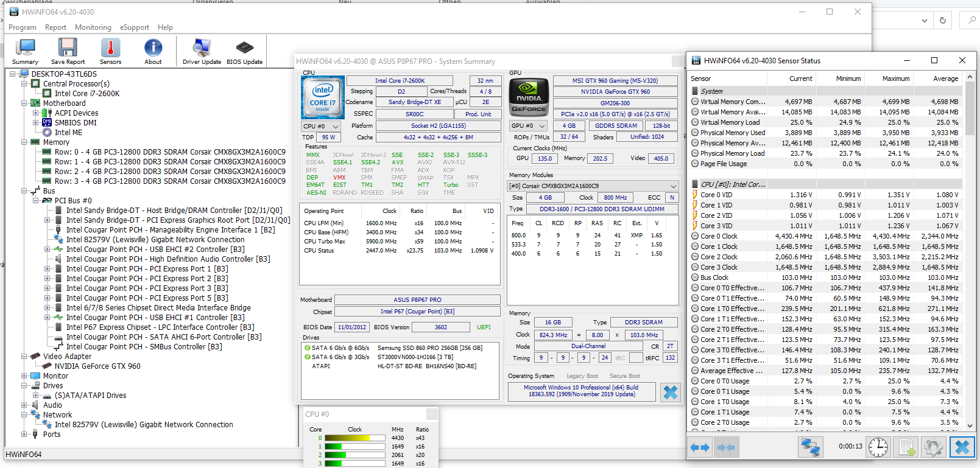Click the Current column header in Sensor Status
Image resolution: width=980 pixels, height=468 pixels.
pyautogui.click(x=792, y=79)
